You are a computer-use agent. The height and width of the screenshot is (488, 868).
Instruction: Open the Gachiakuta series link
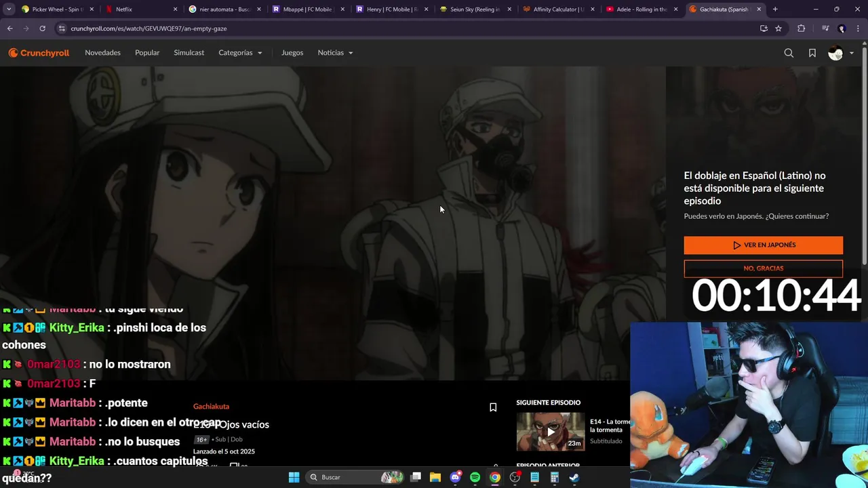click(x=211, y=407)
